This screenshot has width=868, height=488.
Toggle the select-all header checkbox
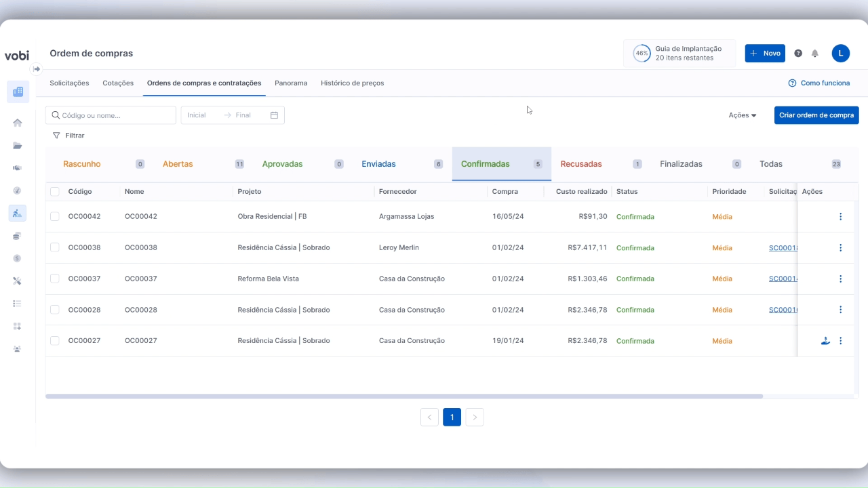click(55, 192)
